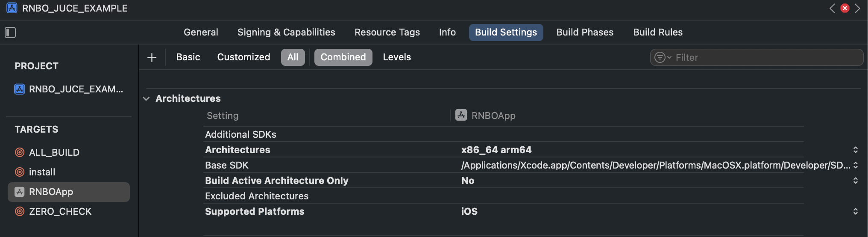Switch to Levels view

click(397, 57)
